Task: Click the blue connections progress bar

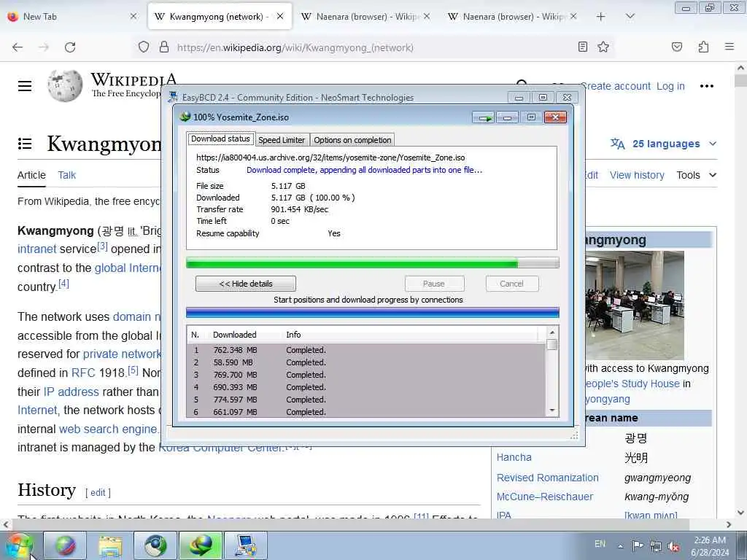Action: point(373,313)
